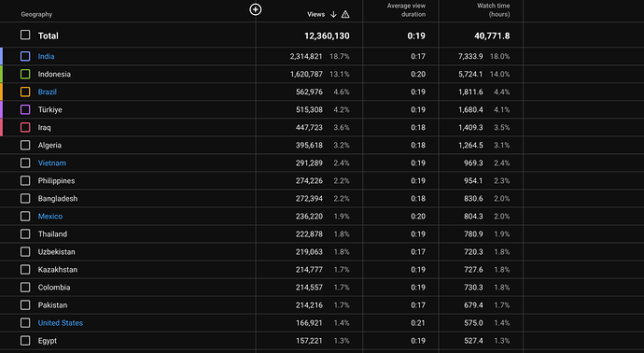Click Algeria views value 395,618

coord(309,145)
